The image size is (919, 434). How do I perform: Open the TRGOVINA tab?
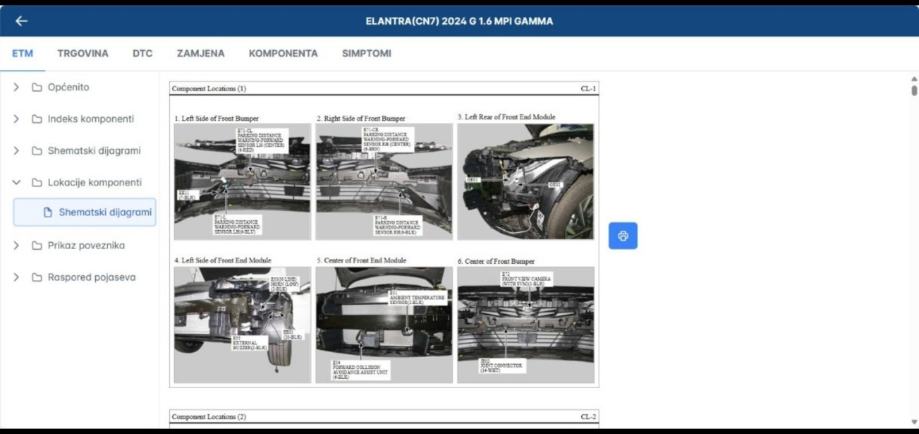click(x=83, y=53)
